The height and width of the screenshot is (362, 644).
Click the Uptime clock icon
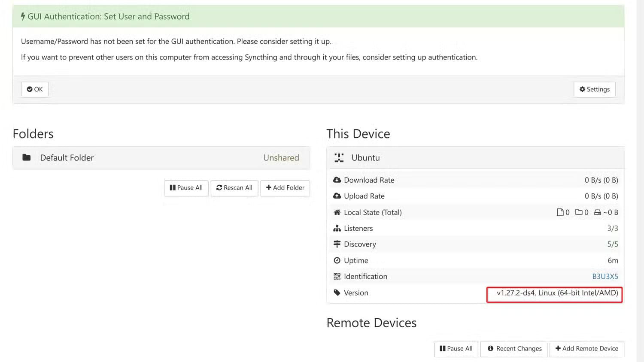(337, 260)
